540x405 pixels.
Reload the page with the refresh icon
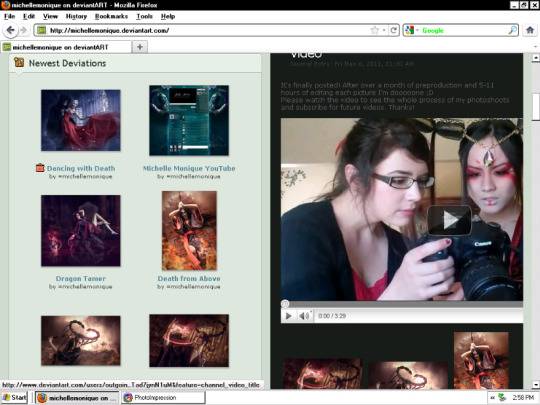tap(393, 30)
